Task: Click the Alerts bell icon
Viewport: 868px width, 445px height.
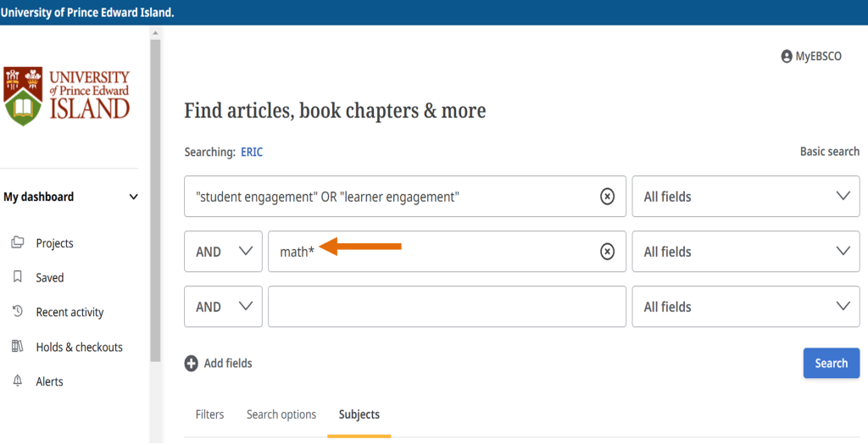Action: 17,381
